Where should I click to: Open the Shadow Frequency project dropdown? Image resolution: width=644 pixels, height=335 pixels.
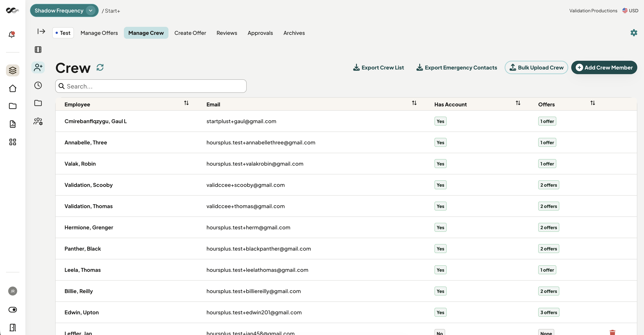64,10
